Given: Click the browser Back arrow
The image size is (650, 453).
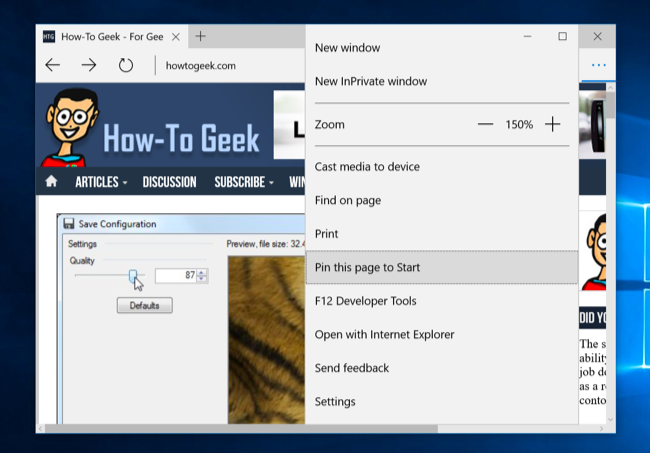Looking at the screenshot, I should 53,65.
